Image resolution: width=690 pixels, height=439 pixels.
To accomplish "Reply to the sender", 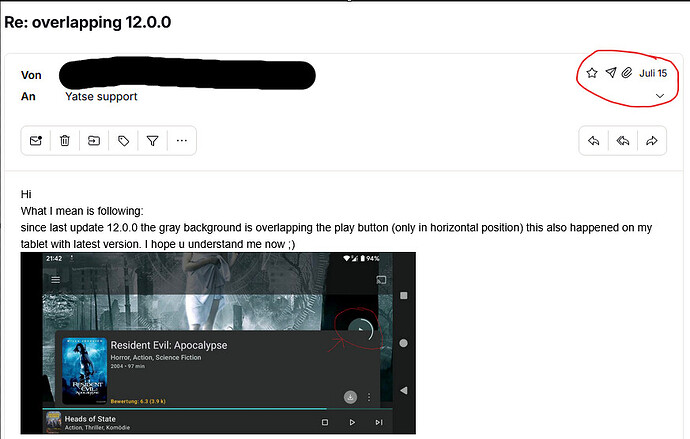I will pyautogui.click(x=593, y=141).
